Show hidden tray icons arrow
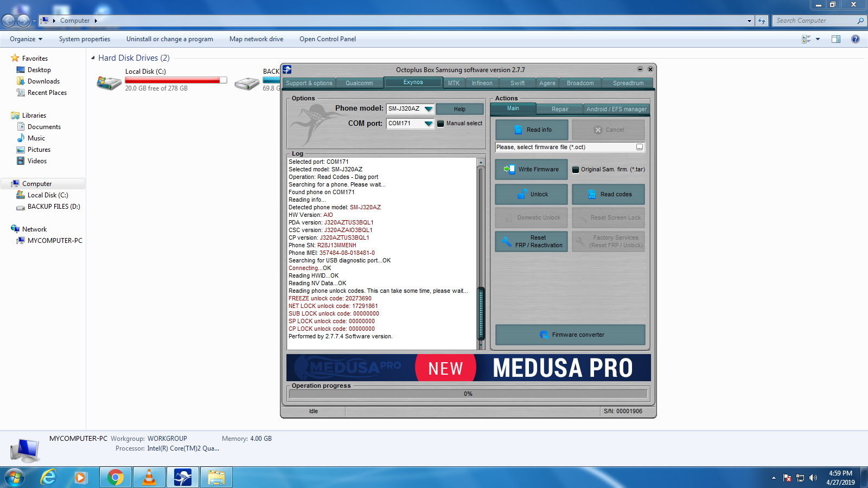Image resolution: width=868 pixels, height=488 pixels. pos(774,478)
